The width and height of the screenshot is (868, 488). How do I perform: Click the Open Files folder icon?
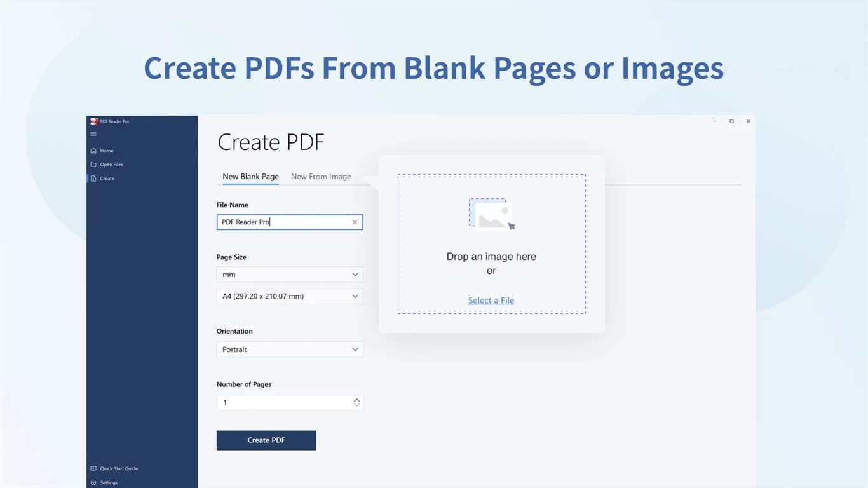click(93, 165)
